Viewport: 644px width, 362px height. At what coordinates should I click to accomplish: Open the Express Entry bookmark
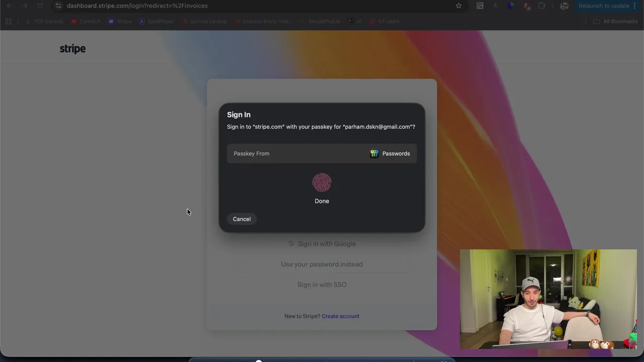coord(263,22)
